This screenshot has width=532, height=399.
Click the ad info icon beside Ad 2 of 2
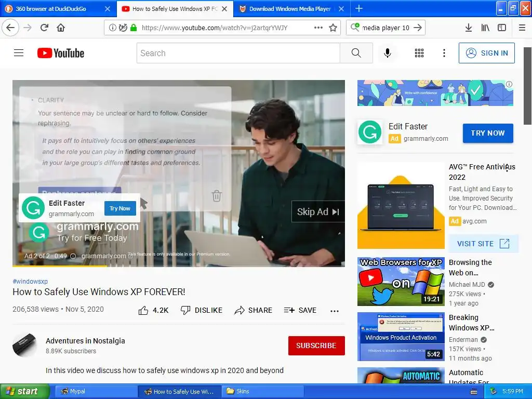click(73, 256)
